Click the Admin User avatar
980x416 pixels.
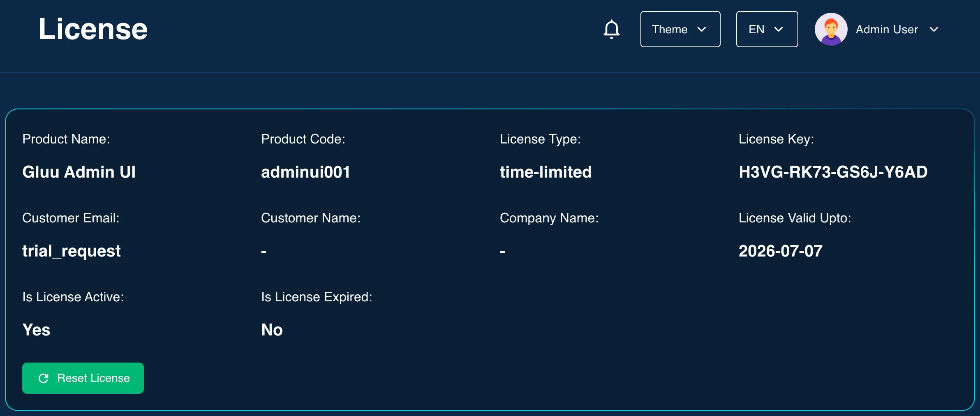831,29
